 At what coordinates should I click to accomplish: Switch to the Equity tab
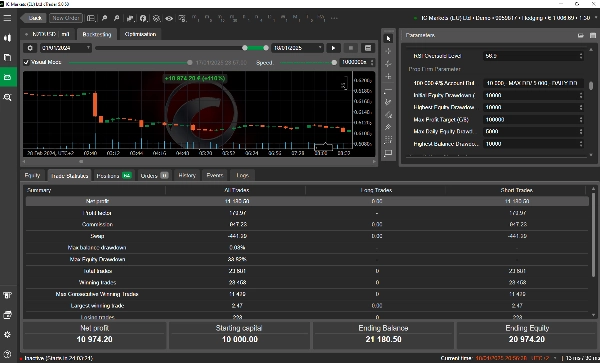tap(33, 175)
